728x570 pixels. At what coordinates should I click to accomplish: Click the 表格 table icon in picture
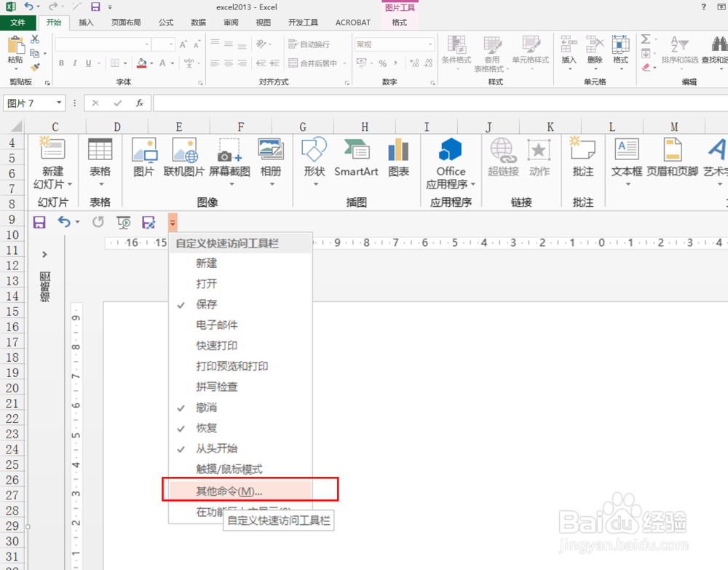(100, 149)
